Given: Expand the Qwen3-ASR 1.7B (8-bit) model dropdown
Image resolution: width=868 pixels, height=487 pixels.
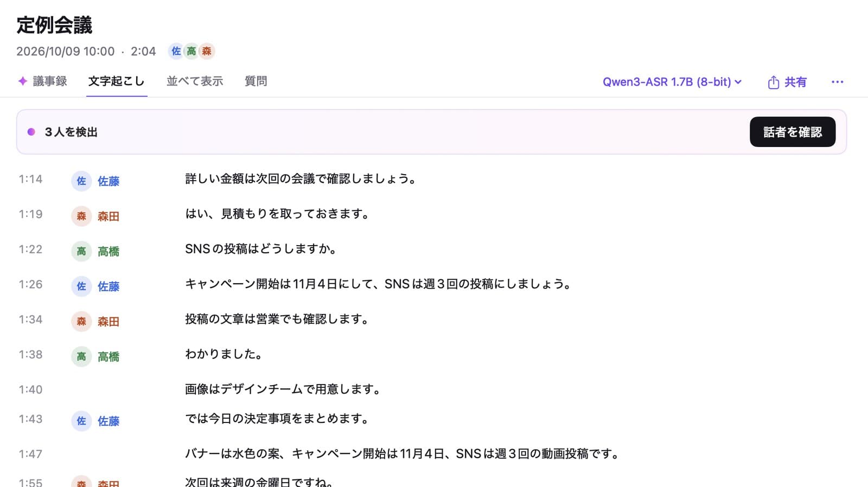Looking at the screenshot, I should pos(672,82).
